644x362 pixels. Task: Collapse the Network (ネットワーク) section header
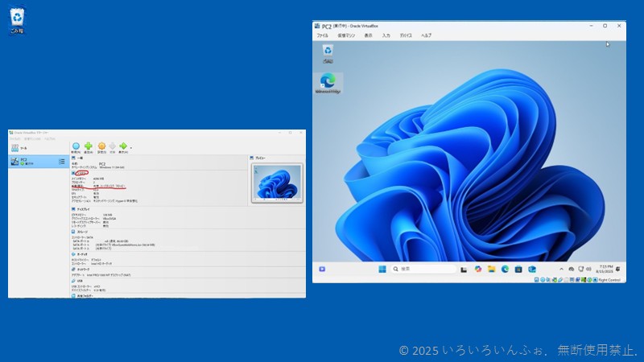click(x=80, y=269)
